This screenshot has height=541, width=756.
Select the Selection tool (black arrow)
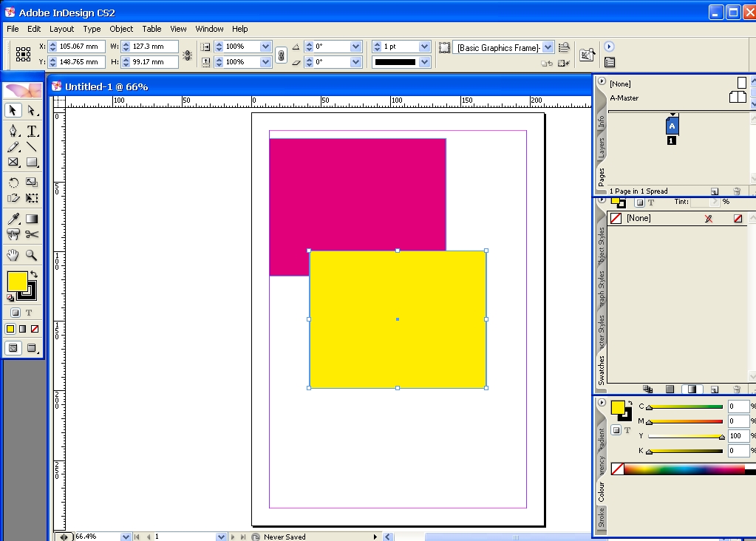(13, 110)
